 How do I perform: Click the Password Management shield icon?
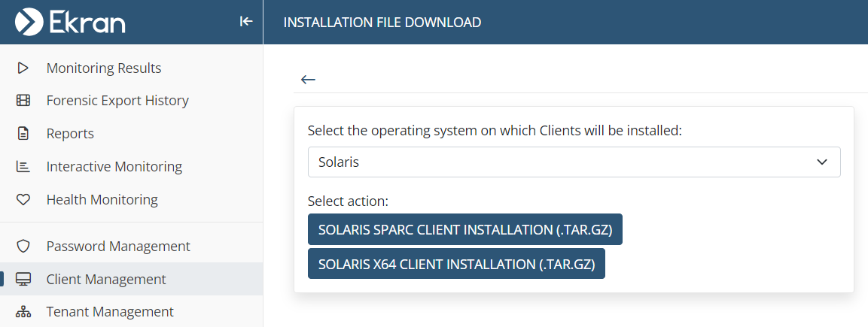pyautogui.click(x=23, y=246)
